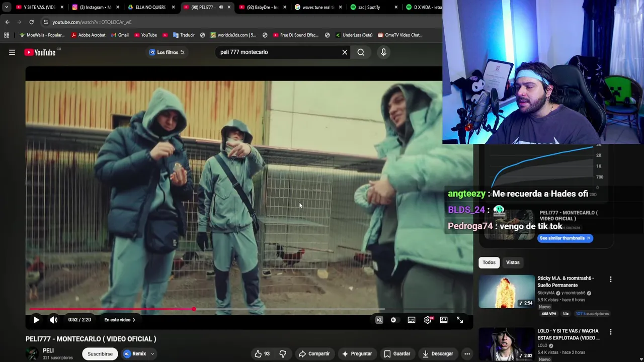Image resolution: width=644 pixels, height=362 pixels.
Task: Open the Los filtros vidIQ filter button
Action: 167,52
